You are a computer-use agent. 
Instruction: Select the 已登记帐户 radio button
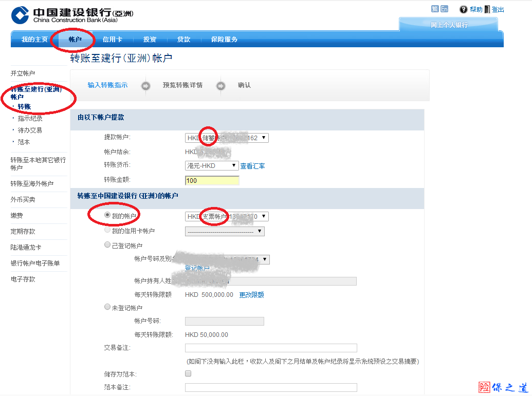pyautogui.click(x=107, y=244)
